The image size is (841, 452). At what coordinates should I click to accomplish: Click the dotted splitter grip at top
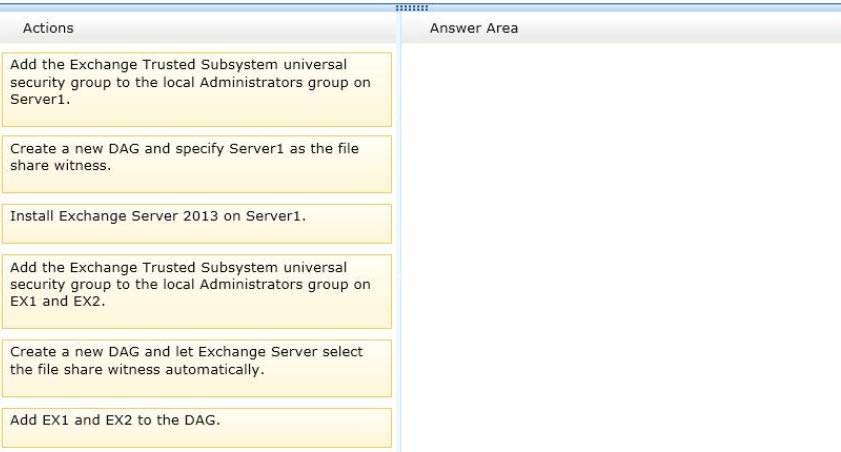[x=411, y=8]
